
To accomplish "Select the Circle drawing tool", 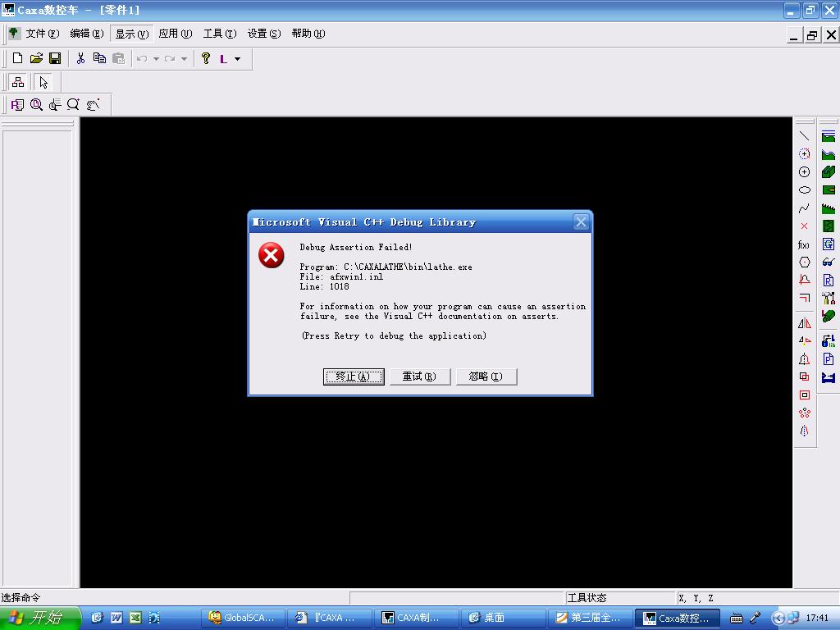I will (x=804, y=172).
